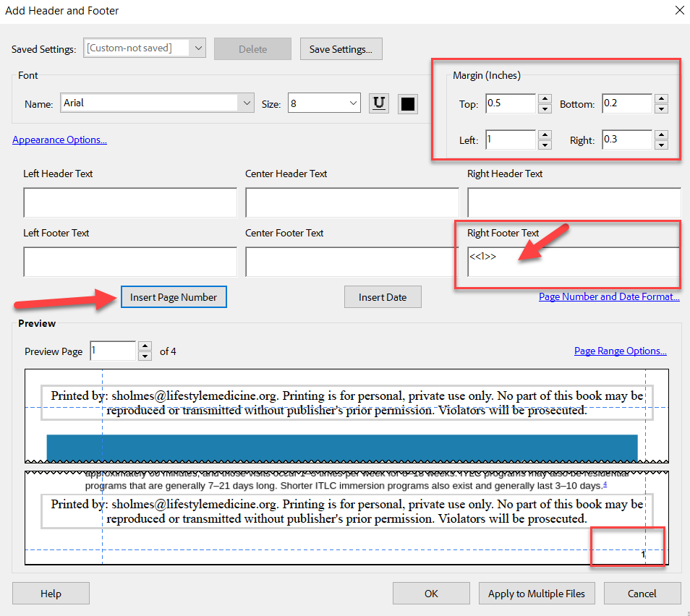Increase the Top margin with up arrow
This screenshot has width=690, height=616.
(x=545, y=99)
